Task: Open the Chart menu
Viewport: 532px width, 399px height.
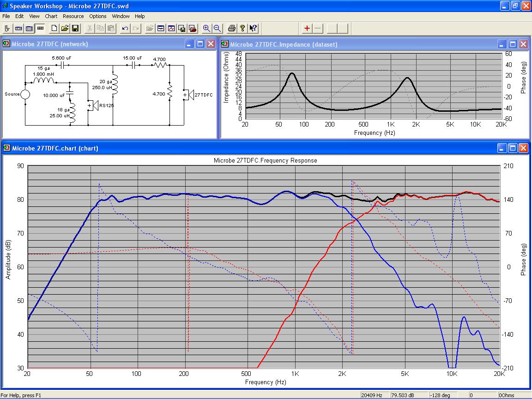Action: (51, 16)
